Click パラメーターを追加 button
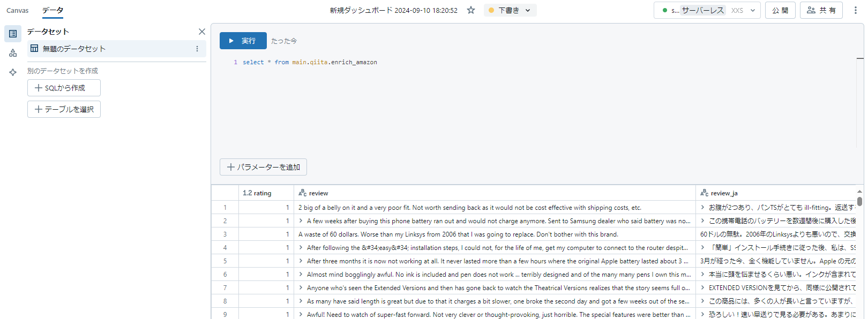 click(263, 167)
